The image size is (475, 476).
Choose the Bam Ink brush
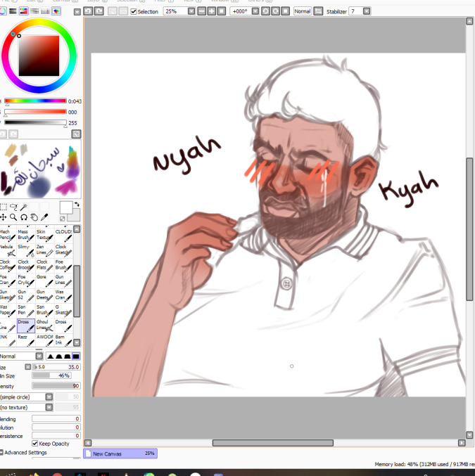click(63, 340)
